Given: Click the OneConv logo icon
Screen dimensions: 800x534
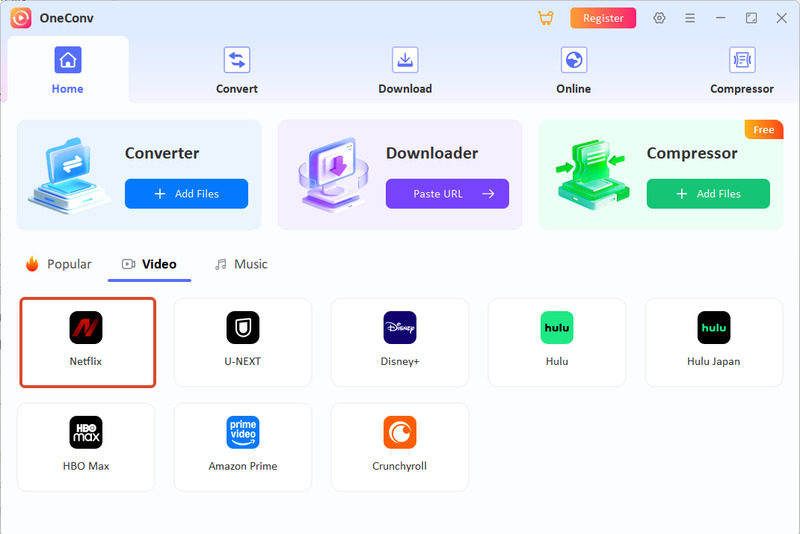Looking at the screenshot, I should (21, 18).
